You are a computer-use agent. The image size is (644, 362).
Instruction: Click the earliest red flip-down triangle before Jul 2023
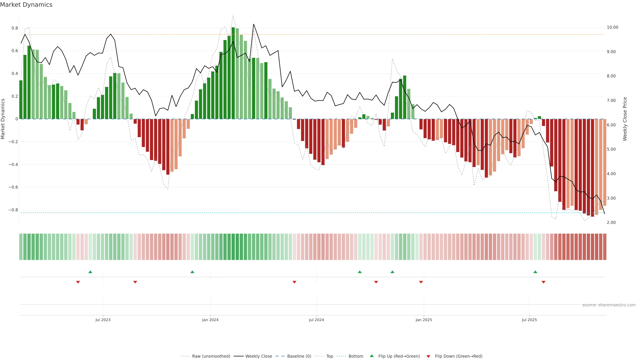tap(78, 282)
